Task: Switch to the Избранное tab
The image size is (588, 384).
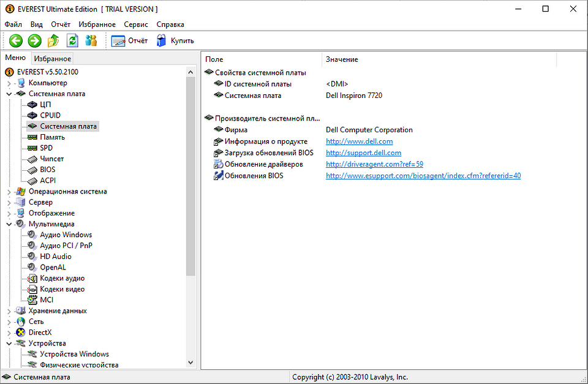Action: (x=53, y=59)
